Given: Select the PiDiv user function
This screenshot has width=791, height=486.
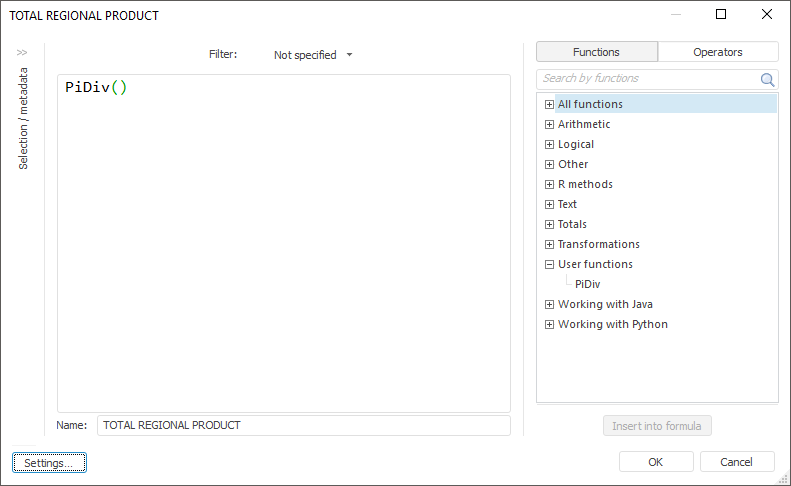Looking at the screenshot, I should 587,284.
